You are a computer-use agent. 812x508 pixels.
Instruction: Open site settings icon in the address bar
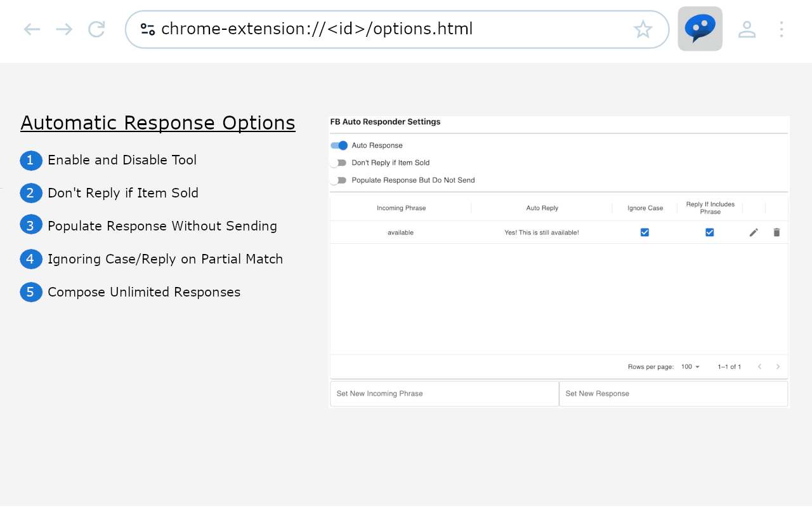pyautogui.click(x=147, y=29)
